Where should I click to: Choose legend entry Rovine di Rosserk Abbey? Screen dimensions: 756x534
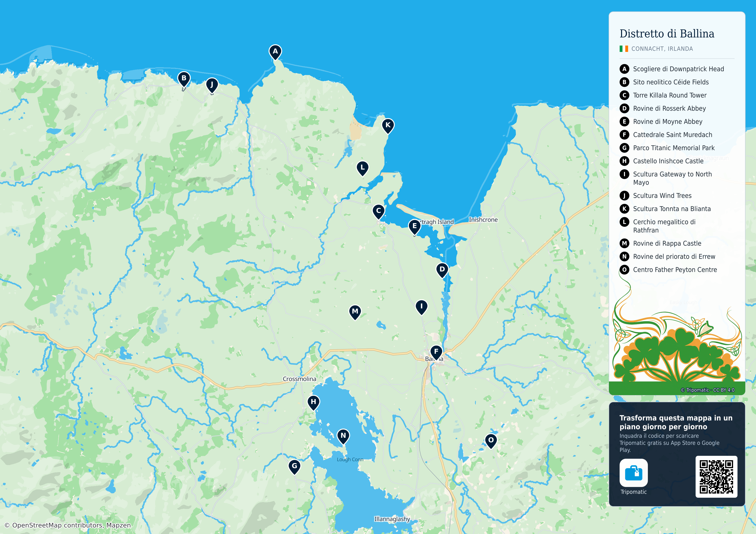pos(663,108)
